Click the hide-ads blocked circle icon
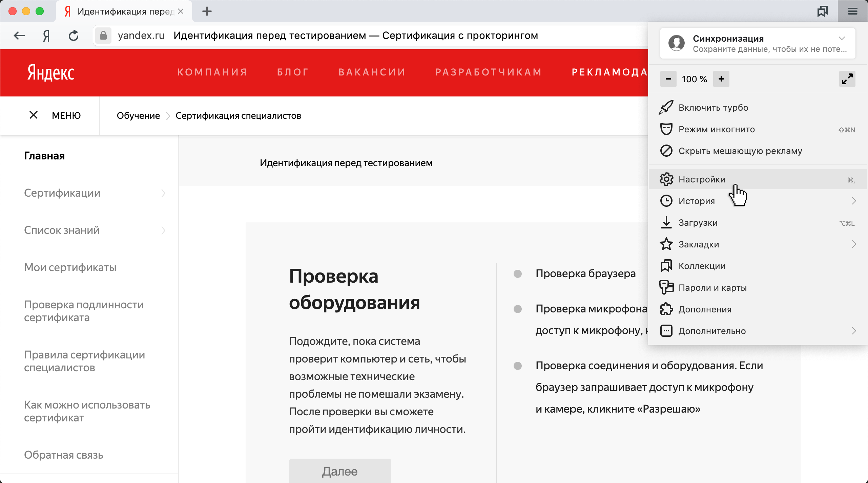868x483 pixels. pos(666,151)
